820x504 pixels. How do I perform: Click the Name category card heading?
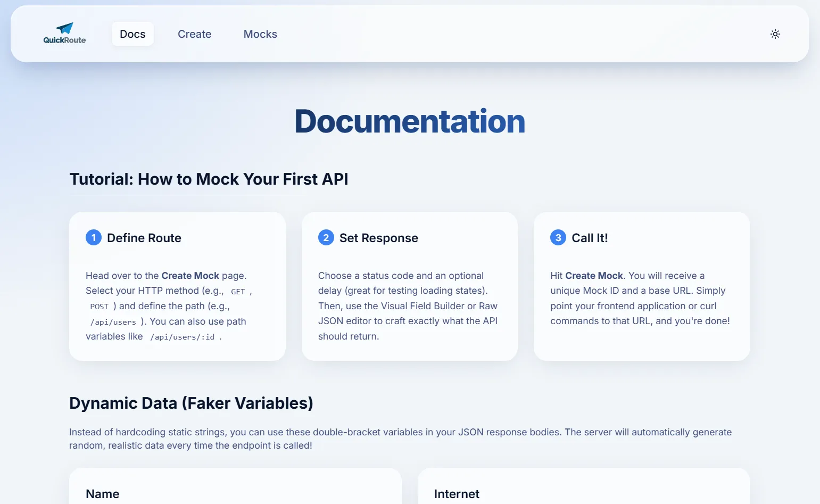(x=103, y=494)
